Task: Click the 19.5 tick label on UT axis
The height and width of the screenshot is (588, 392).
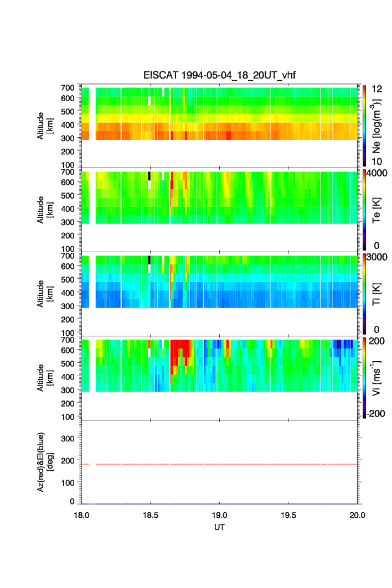Action: (288, 515)
